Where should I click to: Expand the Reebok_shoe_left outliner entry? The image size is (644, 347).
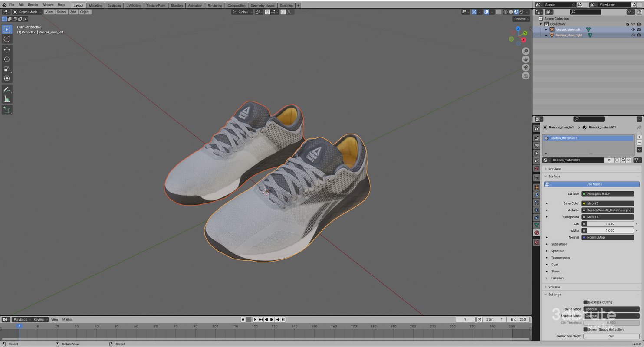coord(545,29)
